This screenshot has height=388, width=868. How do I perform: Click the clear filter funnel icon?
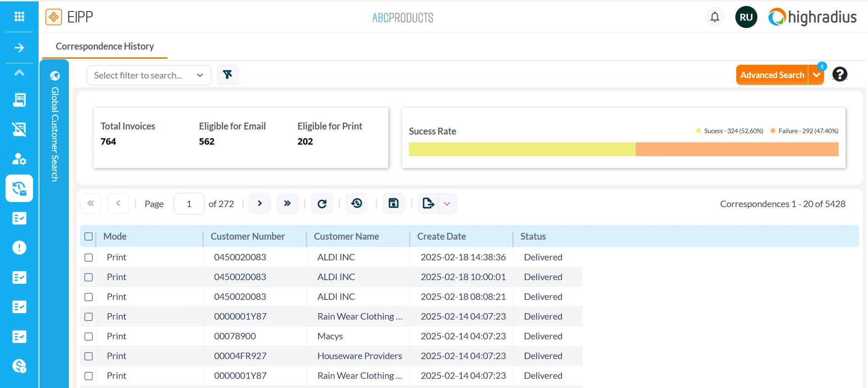coord(228,75)
